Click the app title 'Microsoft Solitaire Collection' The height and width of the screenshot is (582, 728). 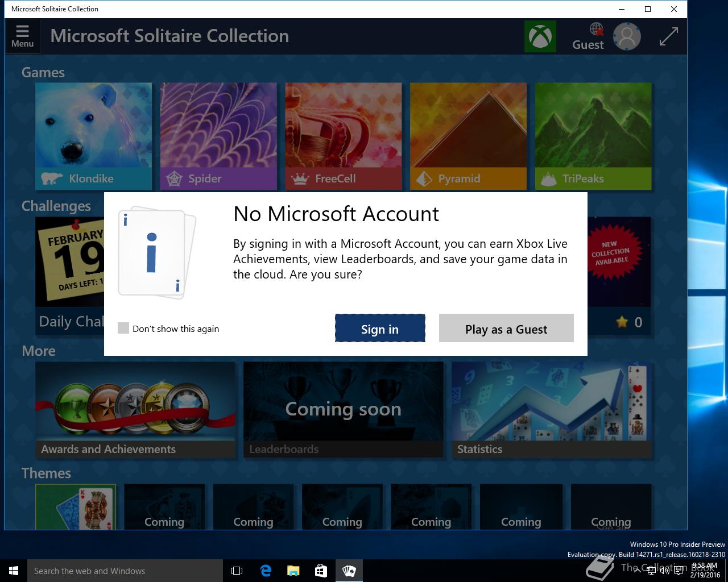169,36
